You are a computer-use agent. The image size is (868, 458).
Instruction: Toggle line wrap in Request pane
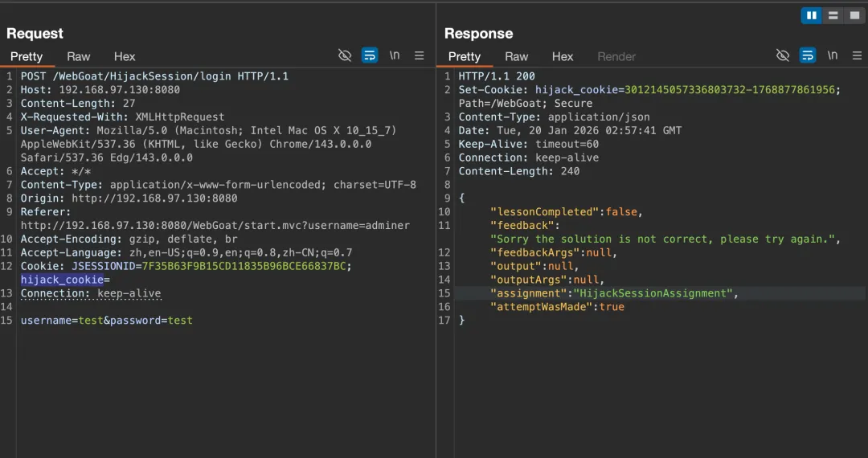coord(370,55)
